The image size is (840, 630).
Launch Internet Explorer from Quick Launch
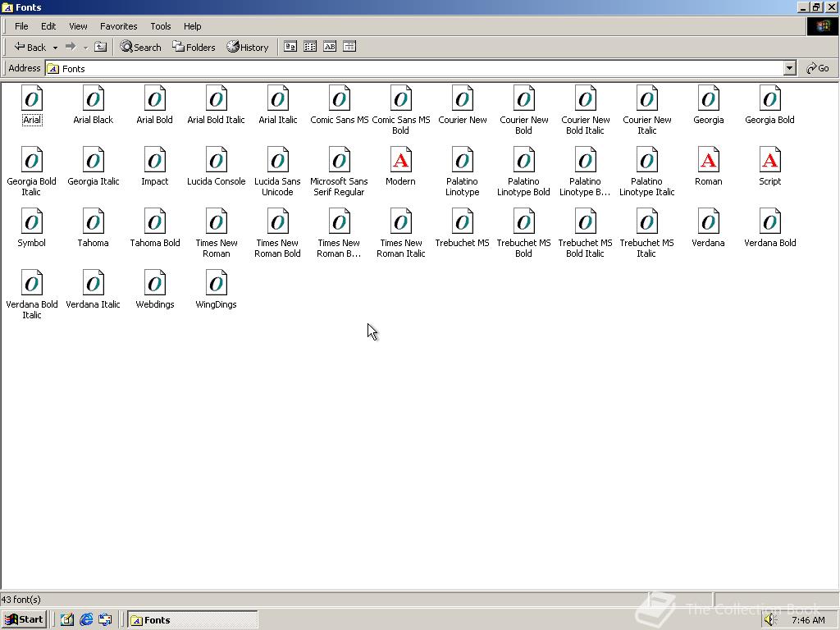(86, 620)
